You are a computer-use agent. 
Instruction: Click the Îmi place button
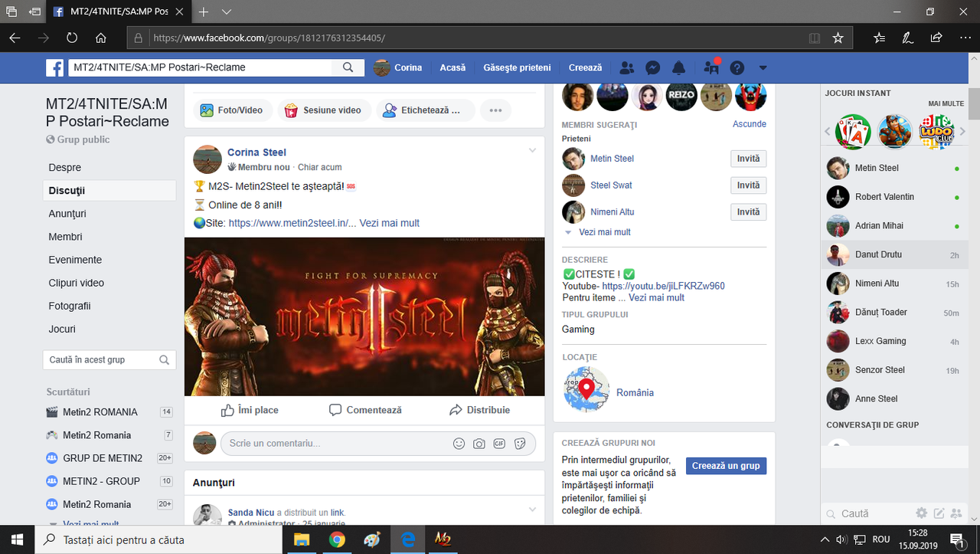(x=250, y=410)
